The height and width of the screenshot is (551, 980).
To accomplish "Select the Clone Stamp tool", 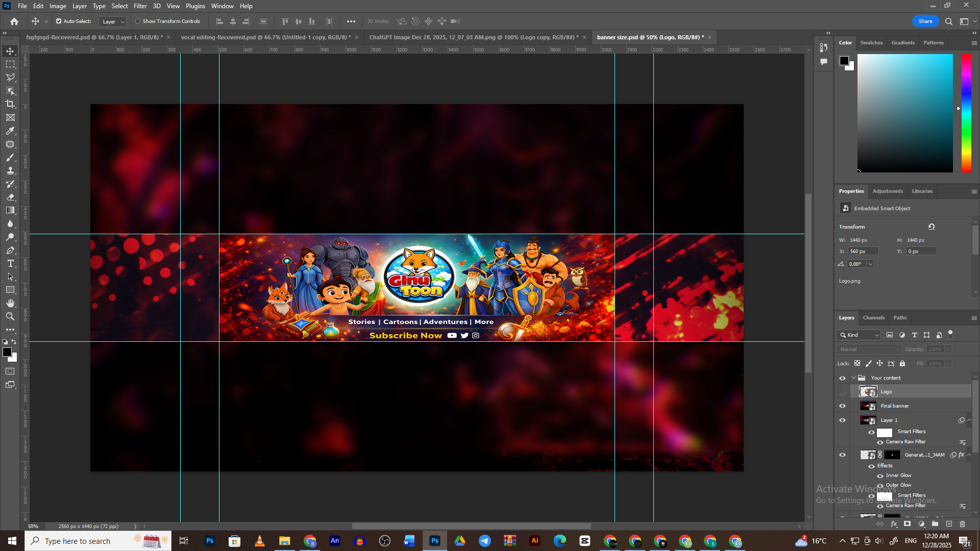I will [10, 170].
